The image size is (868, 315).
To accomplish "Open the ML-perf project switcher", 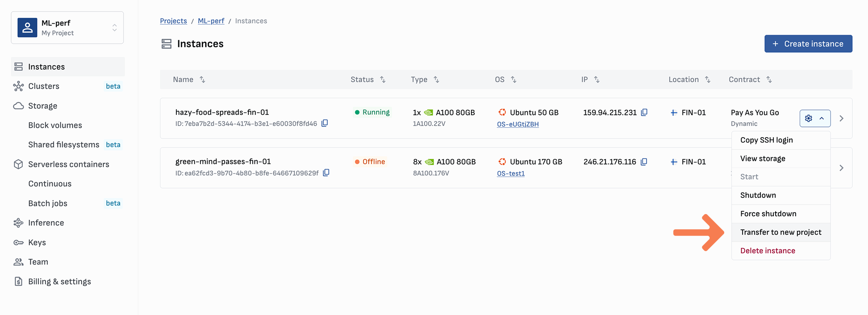I will coord(67,28).
